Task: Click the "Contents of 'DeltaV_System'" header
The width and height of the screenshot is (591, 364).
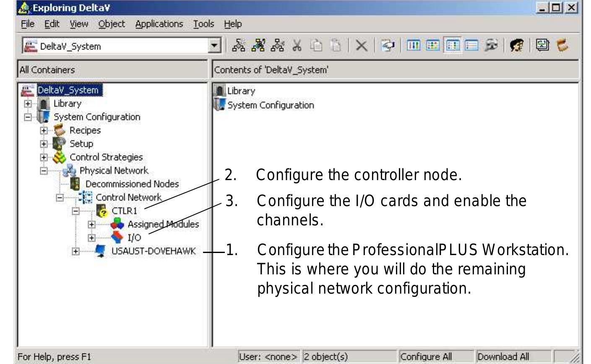Action: tap(396, 70)
